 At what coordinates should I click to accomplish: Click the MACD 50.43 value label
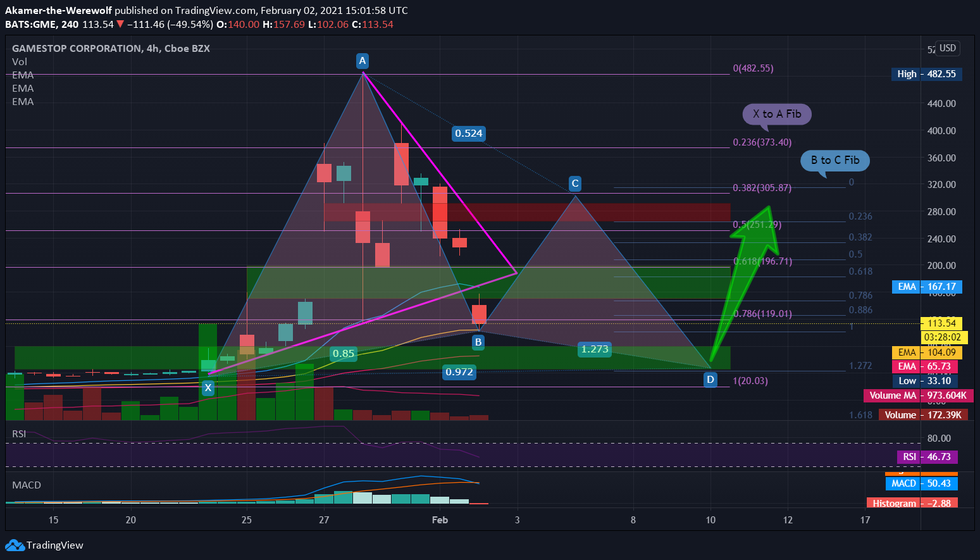tap(921, 483)
